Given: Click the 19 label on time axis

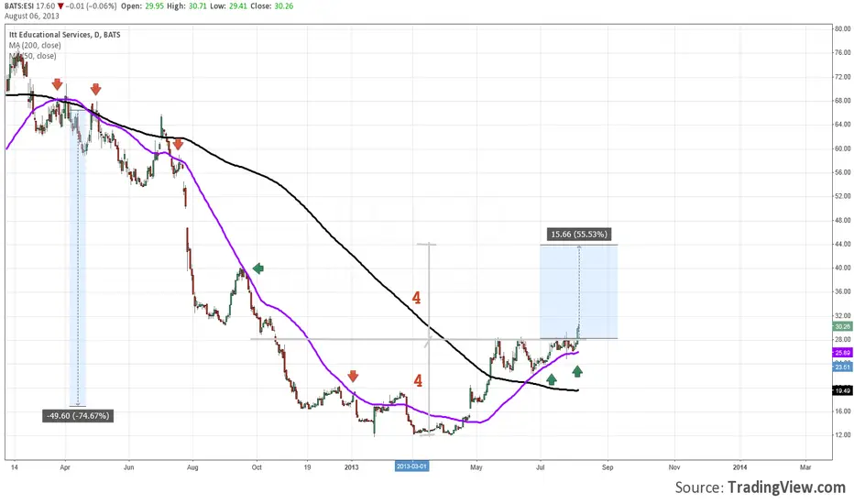Looking at the screenshot, I should pos(307,467).
